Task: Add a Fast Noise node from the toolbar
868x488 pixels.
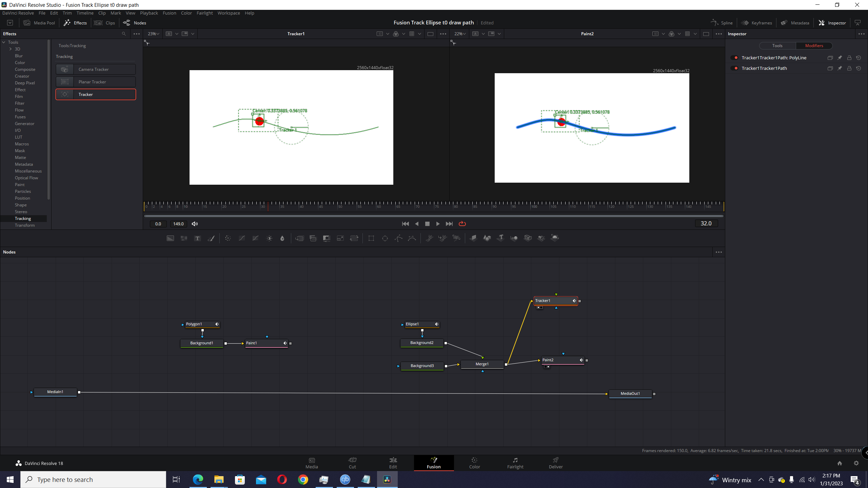Action: pos(184,238)
